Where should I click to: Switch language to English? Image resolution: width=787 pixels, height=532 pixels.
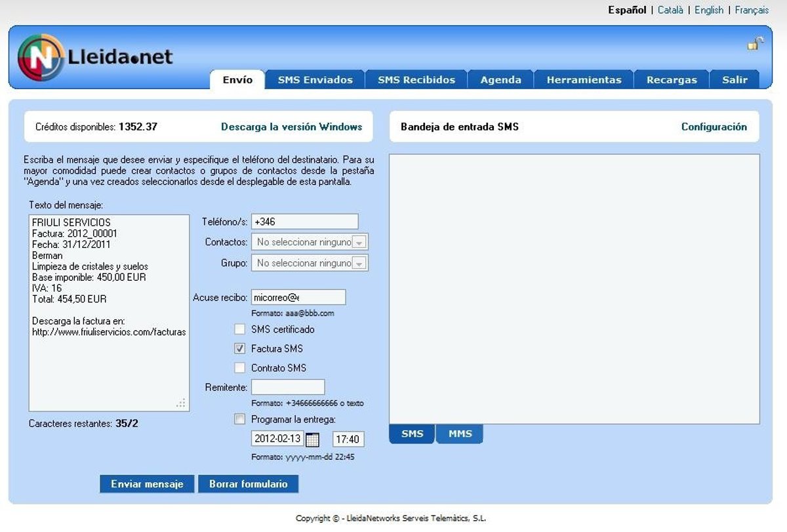click(x=708, y=10)
